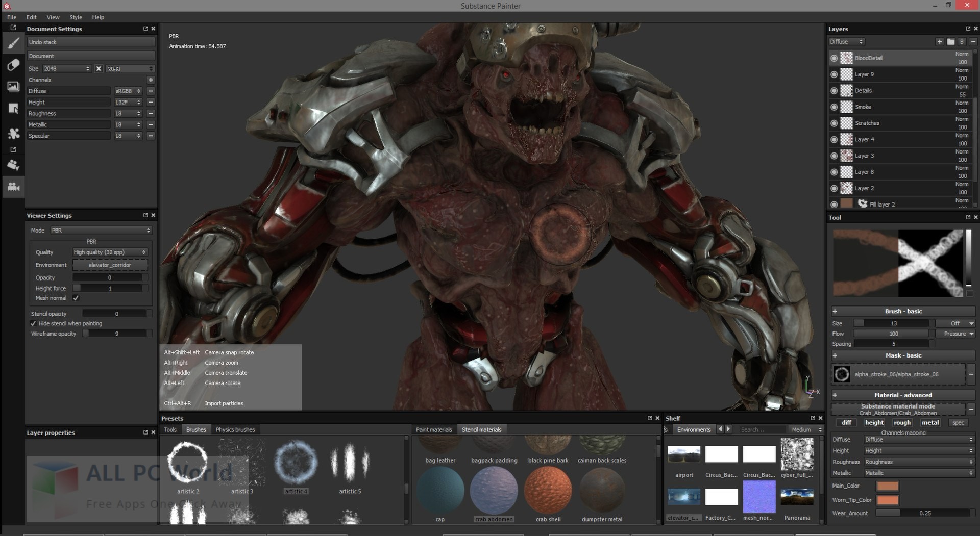Click the Environments shelf button

point(694,430)
